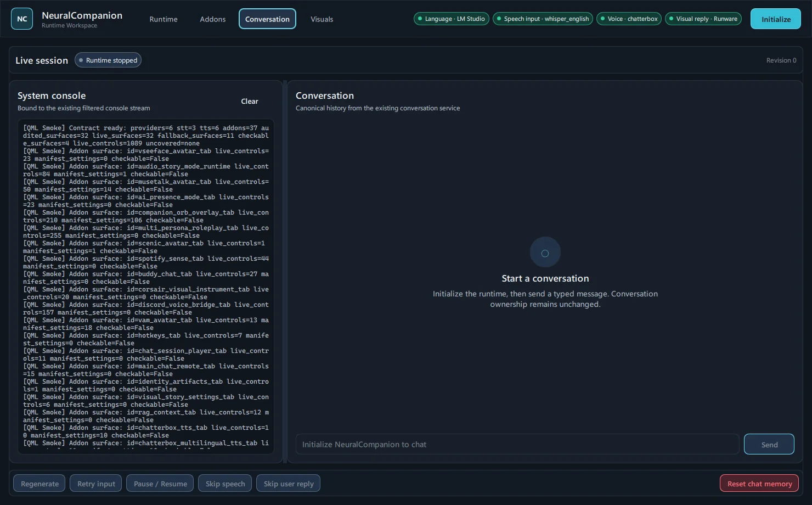812x505 pixels.
Task: Click the Voice · chatterbox chip
Action: point(629,19)
